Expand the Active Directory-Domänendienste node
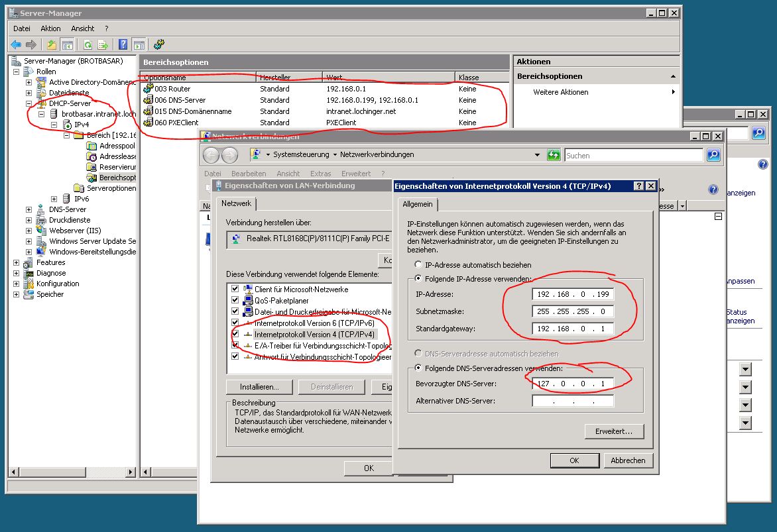 [x=29, y=82]
